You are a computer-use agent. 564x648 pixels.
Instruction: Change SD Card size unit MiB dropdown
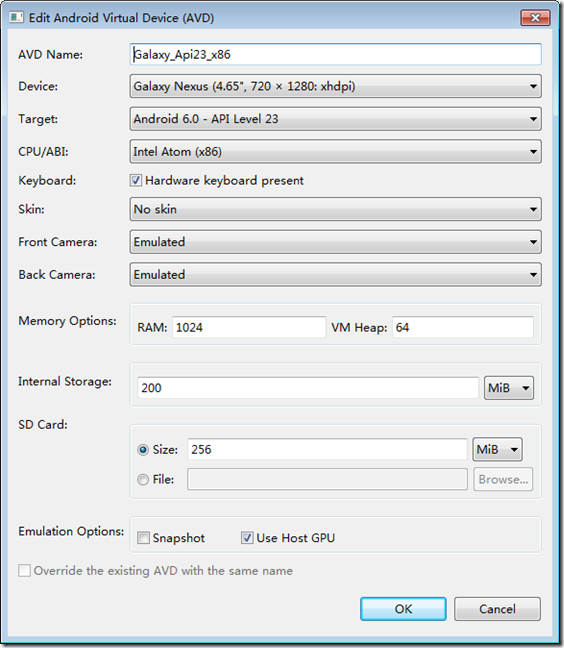tap(497, 449)
